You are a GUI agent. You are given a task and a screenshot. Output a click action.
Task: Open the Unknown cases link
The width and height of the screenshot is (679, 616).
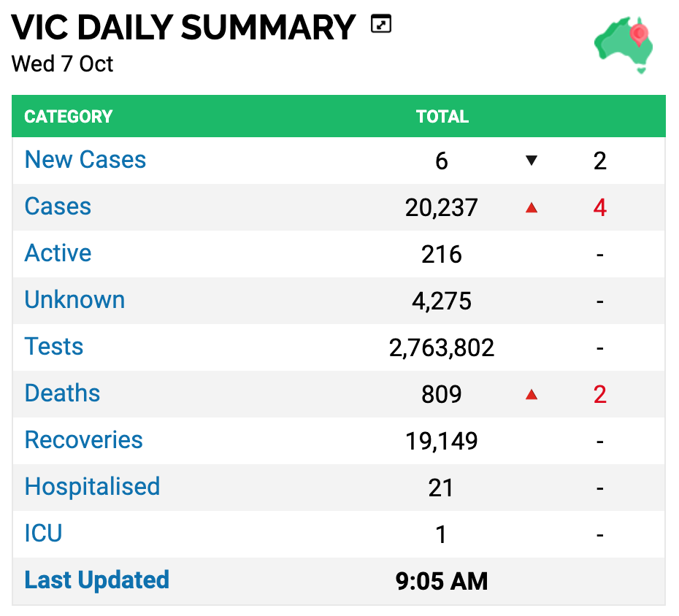tap(74, 299)
